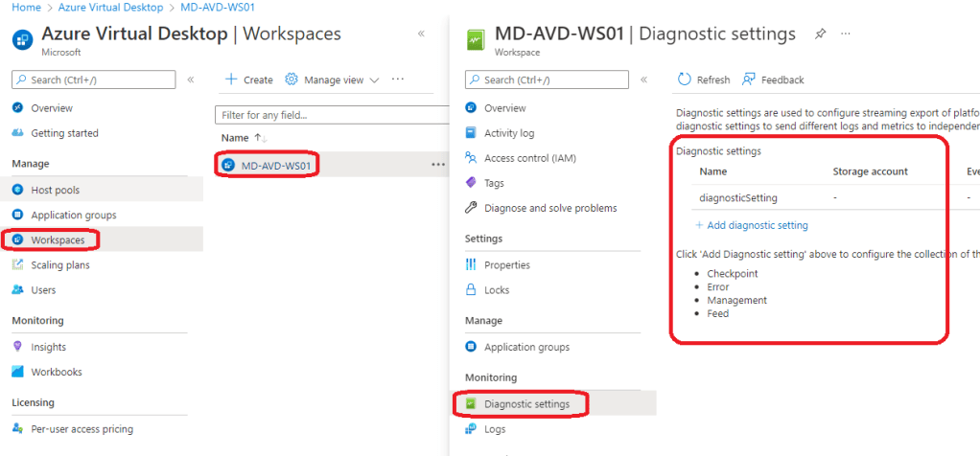Open Insights under Monitoring
Viewport: 980px width, 456px height.
click(x=48, y=347)
